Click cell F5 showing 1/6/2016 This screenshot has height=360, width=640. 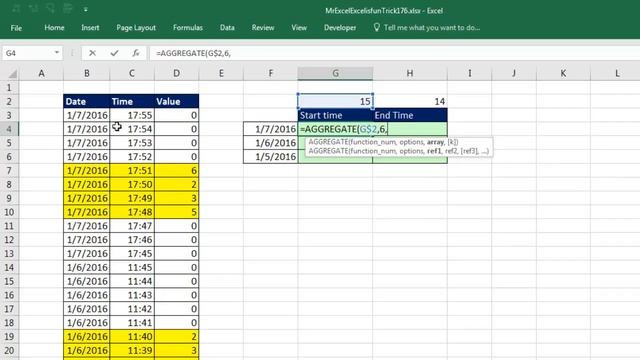point(271,143)
